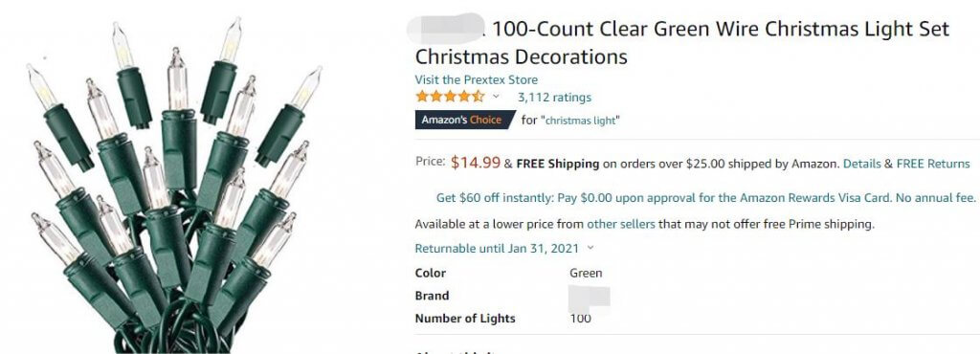Screen dimensions: 980x354
Task: Click the Color Green value
Action: (x=586, y=273)
